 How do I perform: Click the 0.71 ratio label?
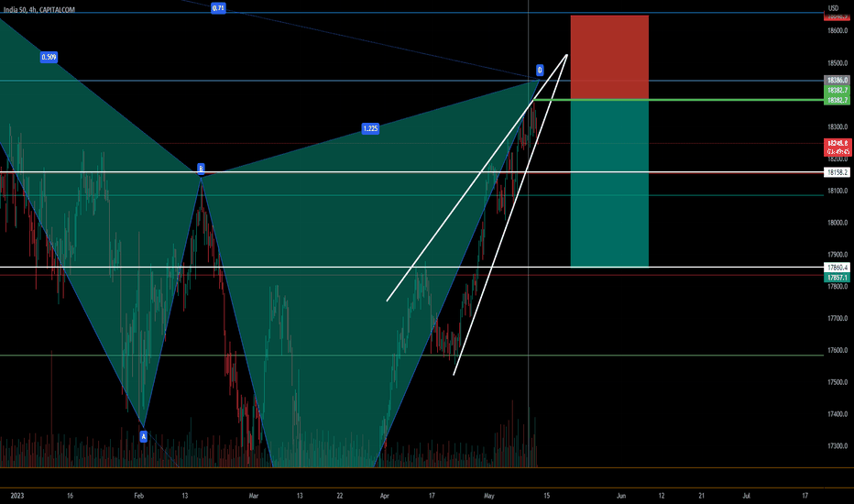[x=218, y=8]
